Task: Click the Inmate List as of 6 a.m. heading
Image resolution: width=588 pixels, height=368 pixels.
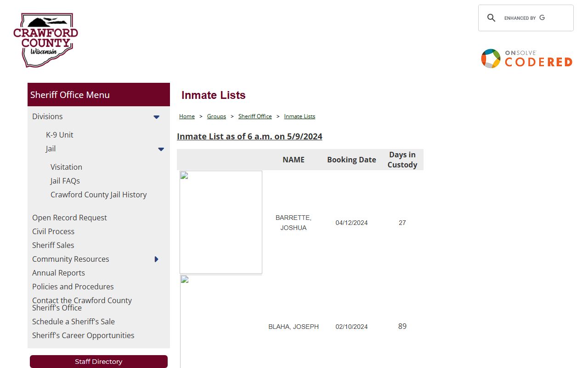Action: pyautogui.click(x=249, y=137)
